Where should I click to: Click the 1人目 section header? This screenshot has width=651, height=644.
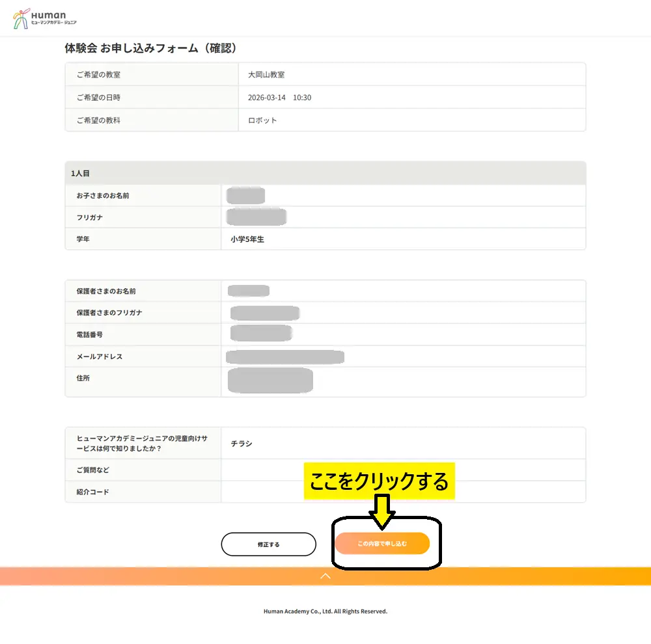[x=81, y=174]
